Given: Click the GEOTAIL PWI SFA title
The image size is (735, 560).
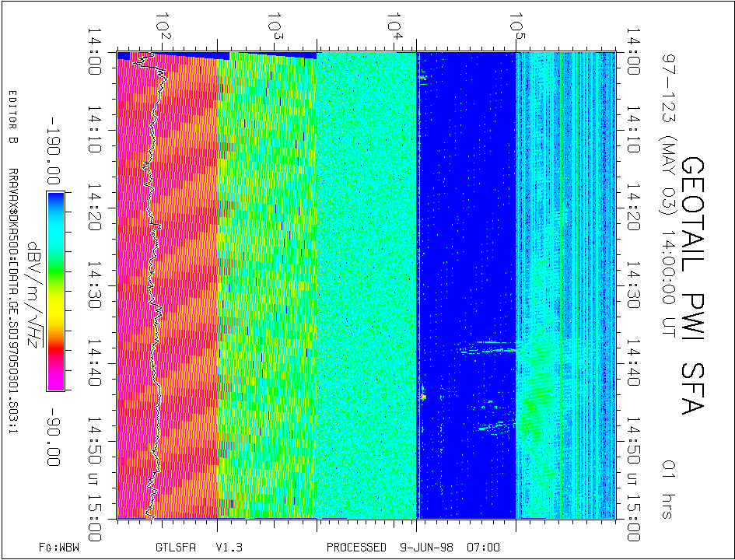Looking at the screenshot, I should tap(692, 285).
